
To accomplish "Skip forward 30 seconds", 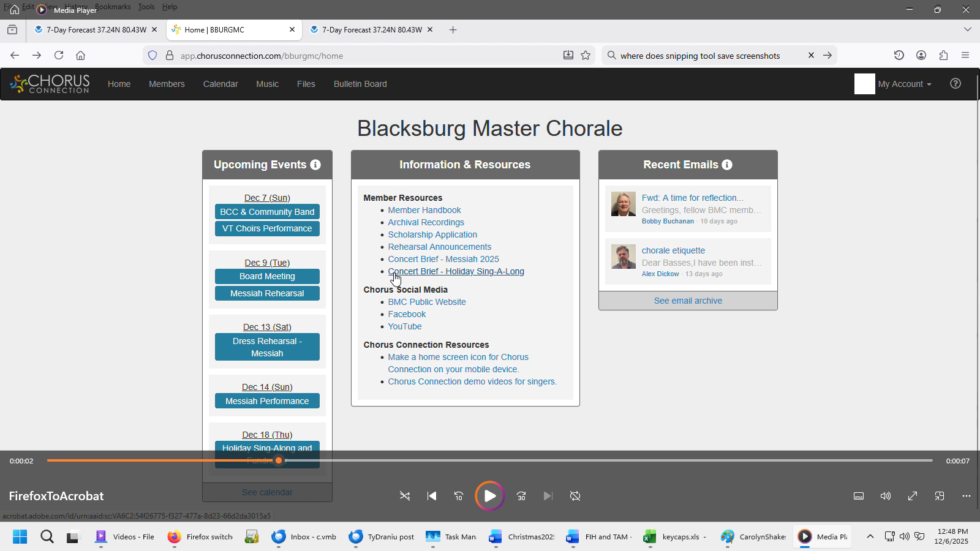I will [521, 496].
